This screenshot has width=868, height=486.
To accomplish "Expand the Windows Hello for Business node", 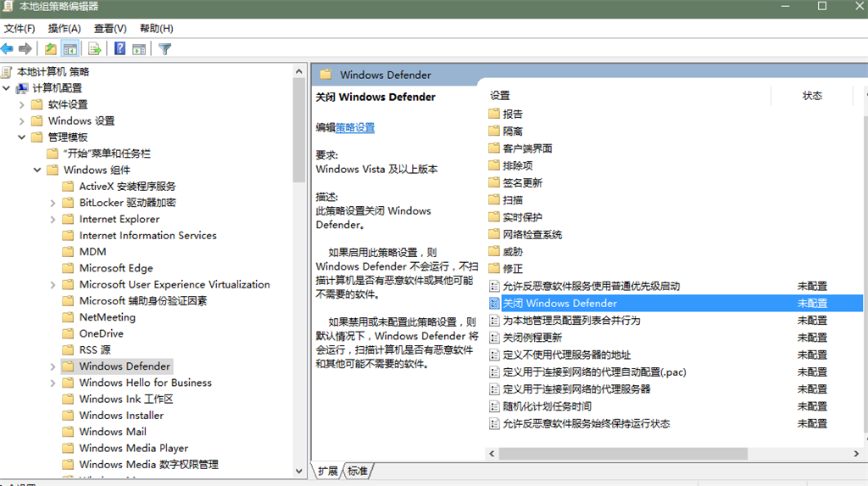I will tap(53, 383).
